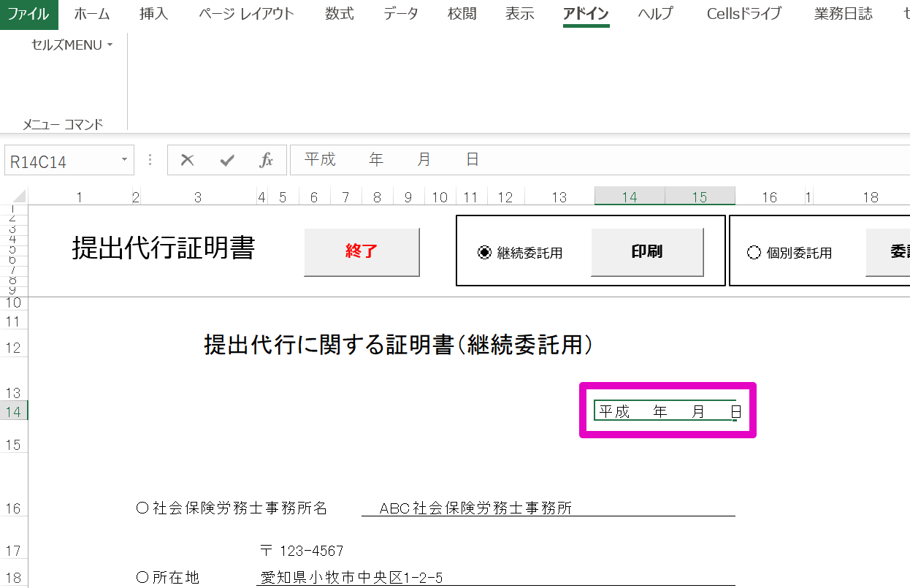The image size is (910, 588).
Task: Open the 校閲 ribbon tab
Action: [462, 14]
